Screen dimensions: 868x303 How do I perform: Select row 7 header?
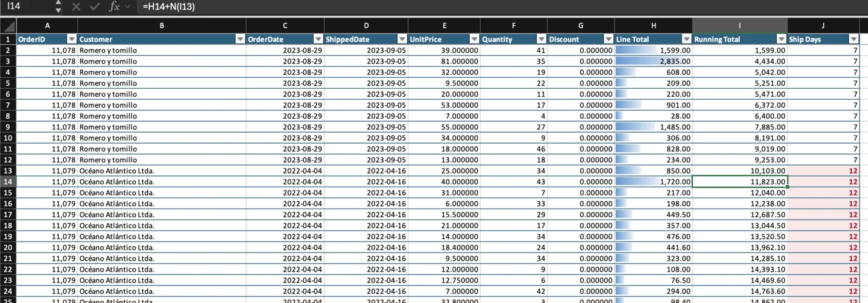[8, 105]
